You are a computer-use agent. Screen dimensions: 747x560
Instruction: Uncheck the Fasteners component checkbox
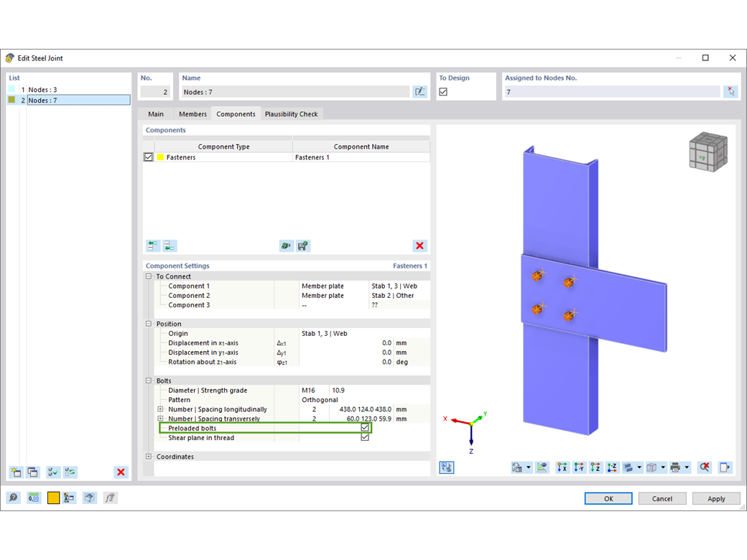(x=149, y=157)
